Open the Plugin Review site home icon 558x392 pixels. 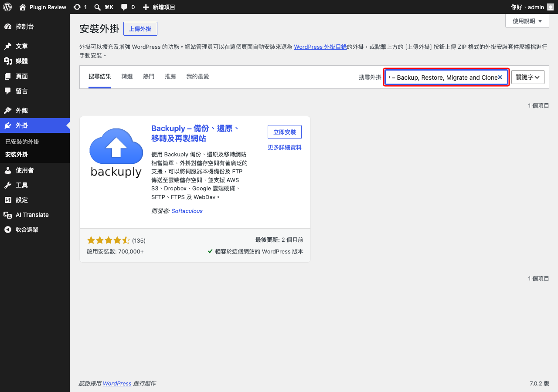pyautogui.click(x=23, y=7)
